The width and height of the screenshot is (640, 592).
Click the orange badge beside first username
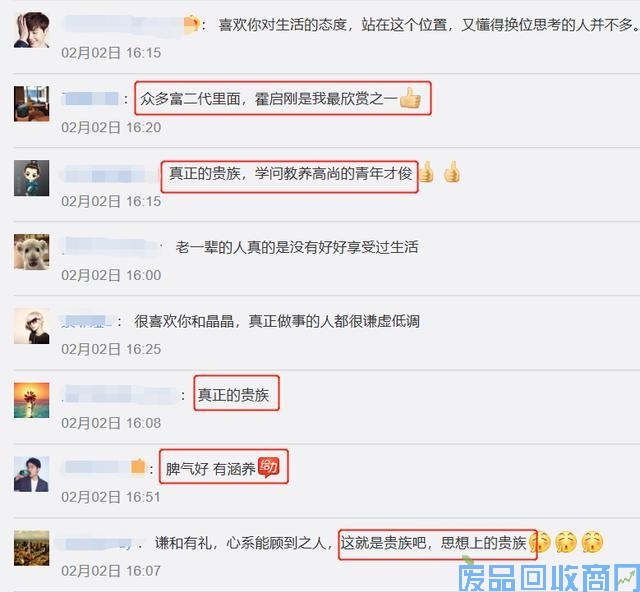click(x=191, y=24)
